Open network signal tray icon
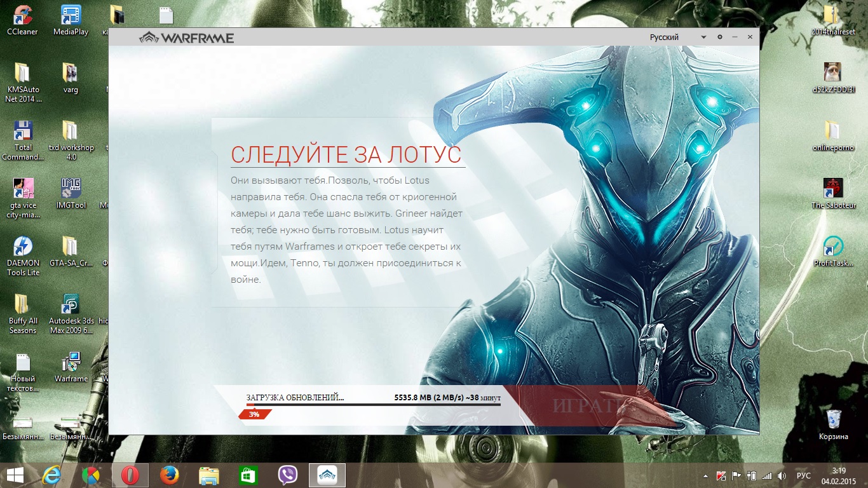Image resolution: width=868 pixels, height=488 pixels. tap(767, 475)
